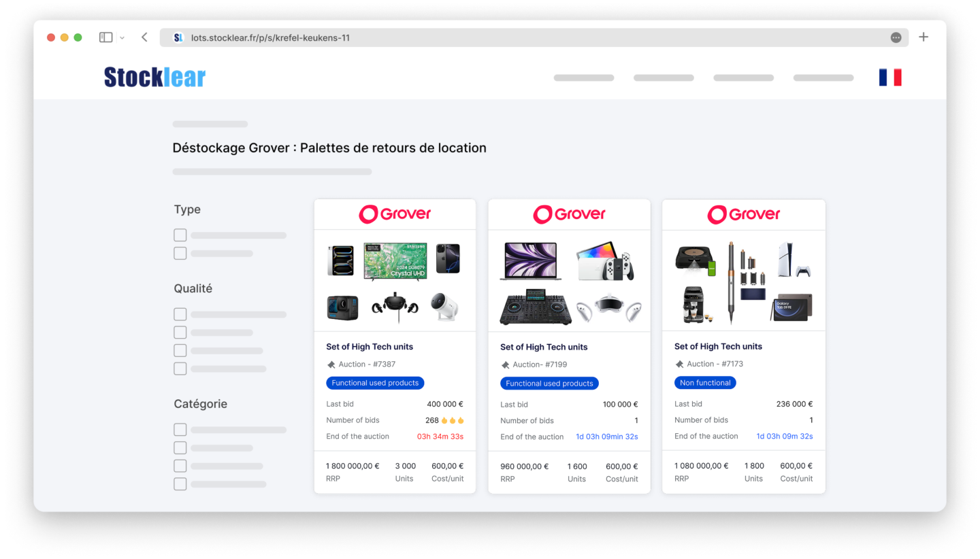The height and width of the screenshot is (559, 980).
Task: Open the second header navigation item
Action: tap(664, 78)
